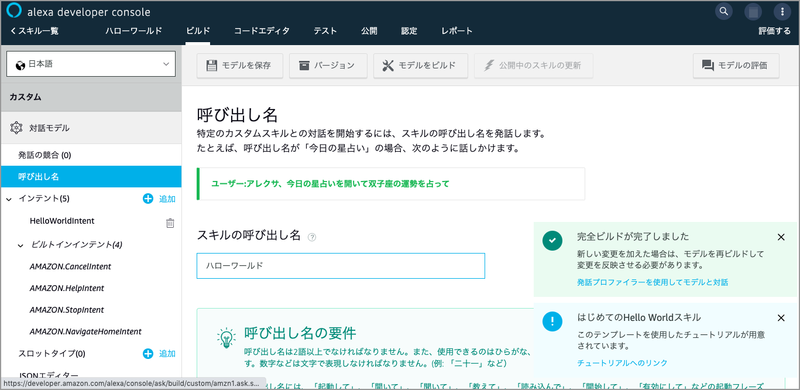Switch to the 認定 tab
Screen dimensions: 800x390
[409, 31]
